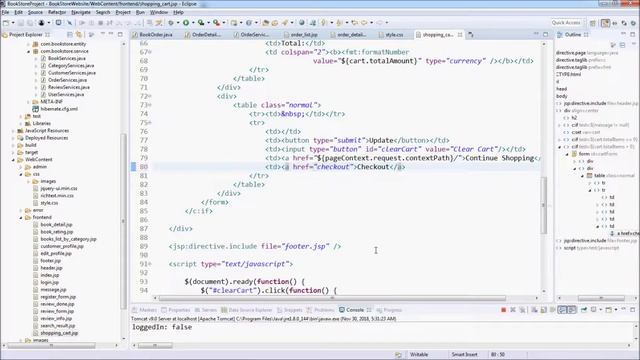This screenshot has height=360, width=640.
Task: Click the Open Perspective icon near Quick Access
Action: tap(593, 23)
